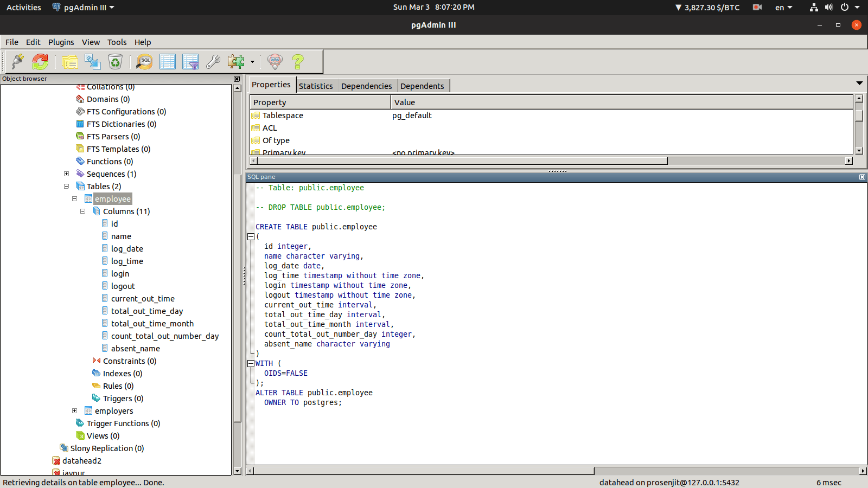This screenshot has width=868, height=488.
Task: Select the Domains (0) node
Action: [108, 99]
